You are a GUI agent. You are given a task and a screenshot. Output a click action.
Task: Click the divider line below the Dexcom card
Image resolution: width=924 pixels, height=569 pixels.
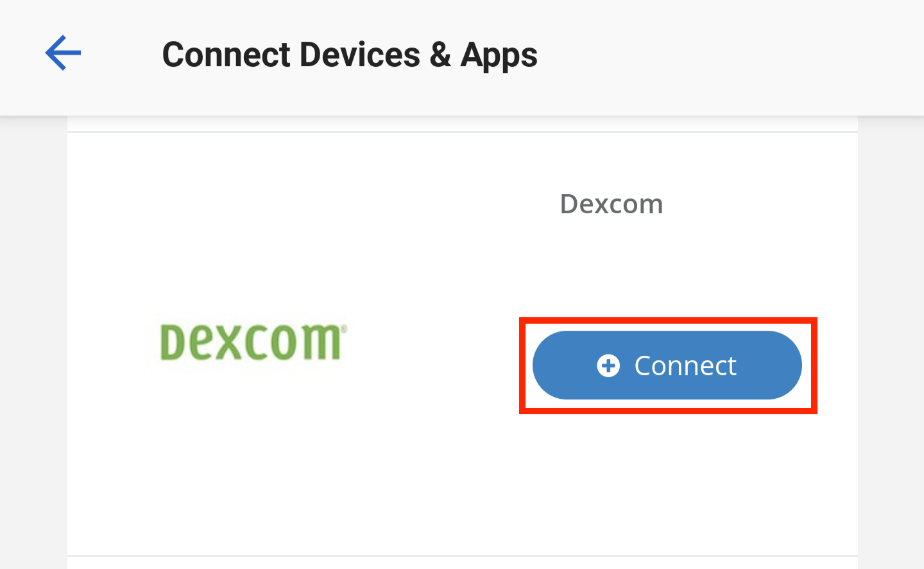(x=462, y=553)
